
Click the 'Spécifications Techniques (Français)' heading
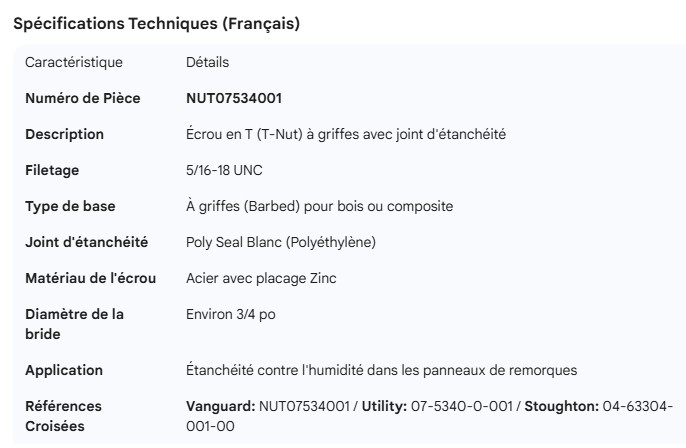[x=156, y=24]
